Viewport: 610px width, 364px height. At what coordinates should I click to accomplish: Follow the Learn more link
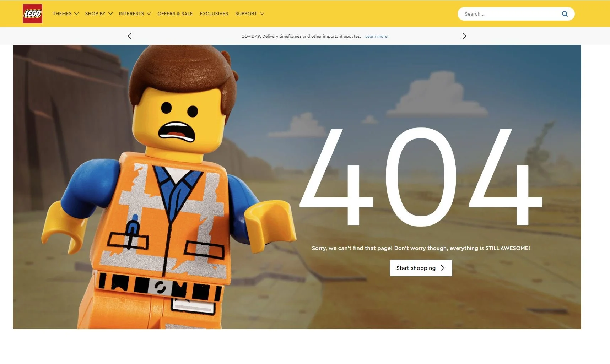tap(376, 36)
